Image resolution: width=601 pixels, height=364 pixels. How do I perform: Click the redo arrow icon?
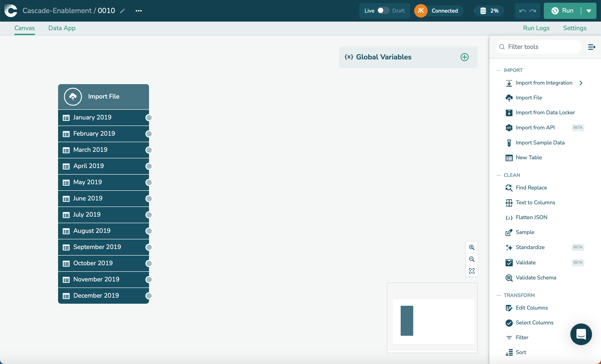[533, 11]
